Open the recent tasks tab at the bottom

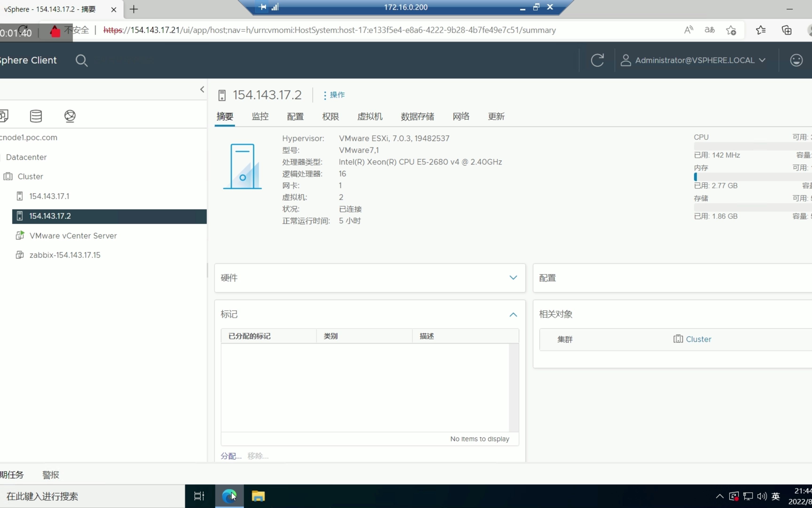pos(12,475)
